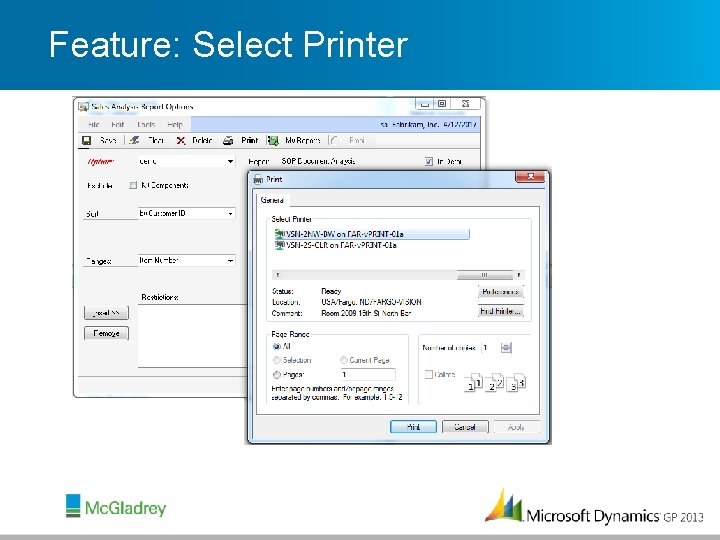
Task: Click the Find Printer button
Action: [501, 311]
